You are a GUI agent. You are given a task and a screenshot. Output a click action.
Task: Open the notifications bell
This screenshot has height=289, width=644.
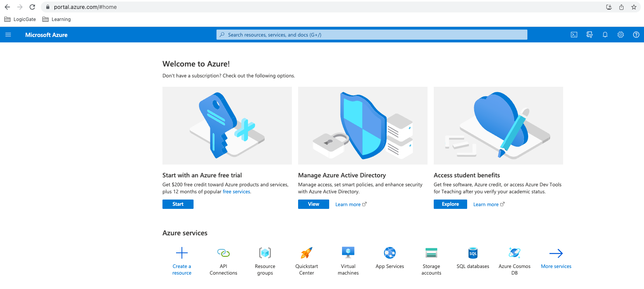605,35
